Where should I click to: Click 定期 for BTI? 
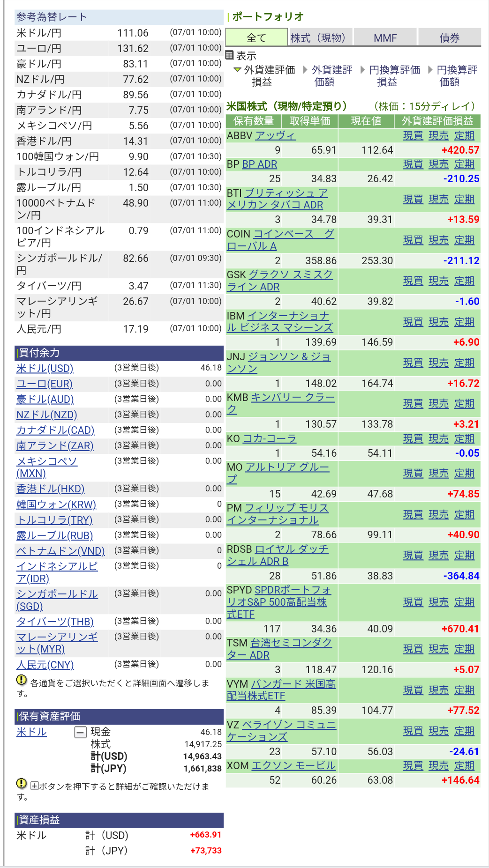pyautogui.click(x=465, y=200)
